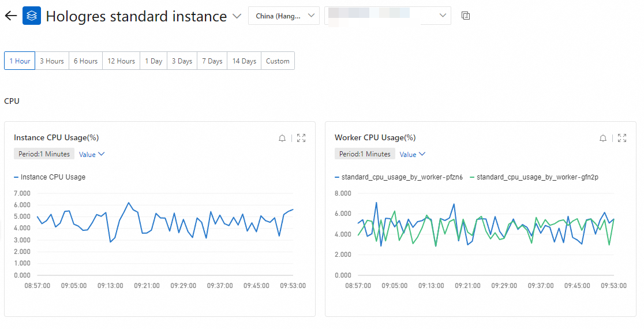644x329 pixels.
Task: Select the 1 Day time range
Action: coord(153,61)
